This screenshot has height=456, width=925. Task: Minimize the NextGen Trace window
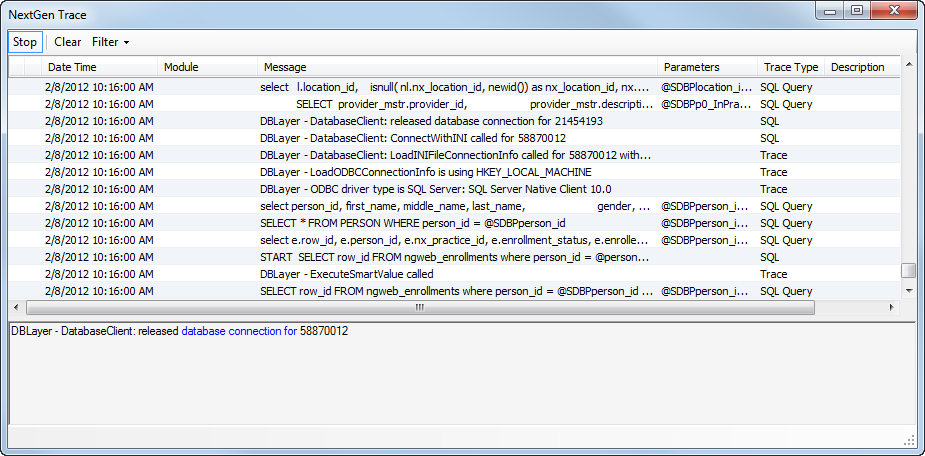click(x=829, y=11)
